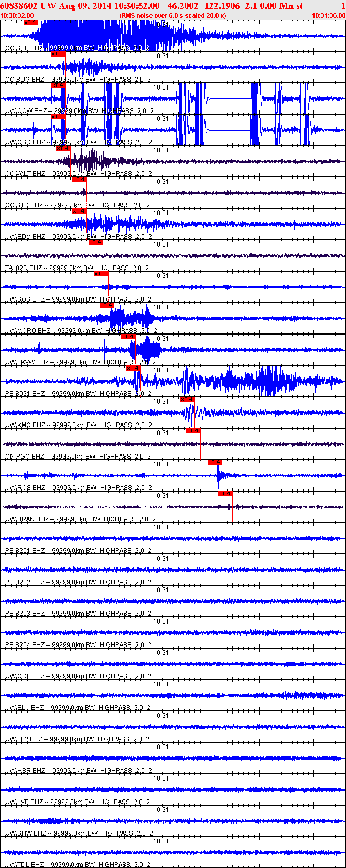Click the UW SHW EHZ channel label
The image size is (346, 868).
(26, 833)
